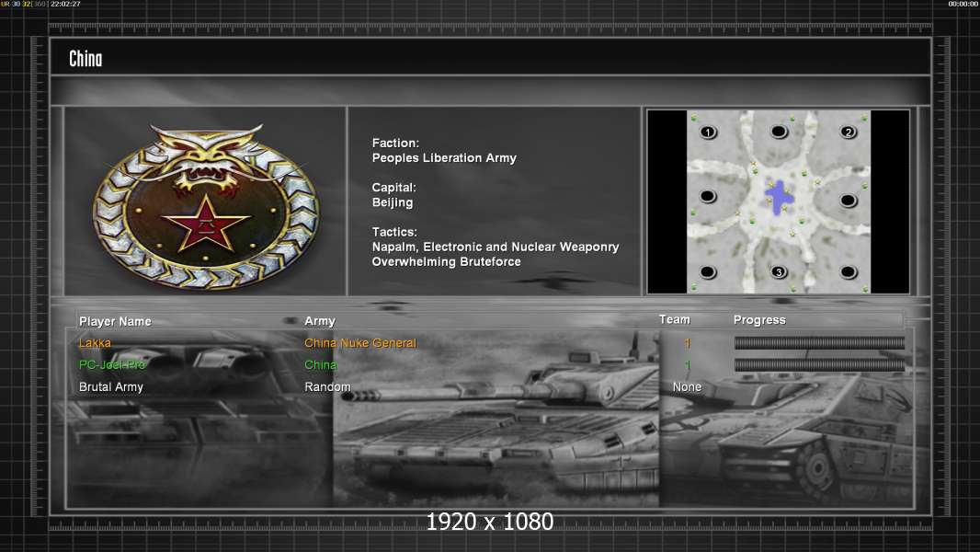The height and width of the screenshot is (552, 980).
Task: Click "Peoples Liberation Army" text
Action: 444,158
